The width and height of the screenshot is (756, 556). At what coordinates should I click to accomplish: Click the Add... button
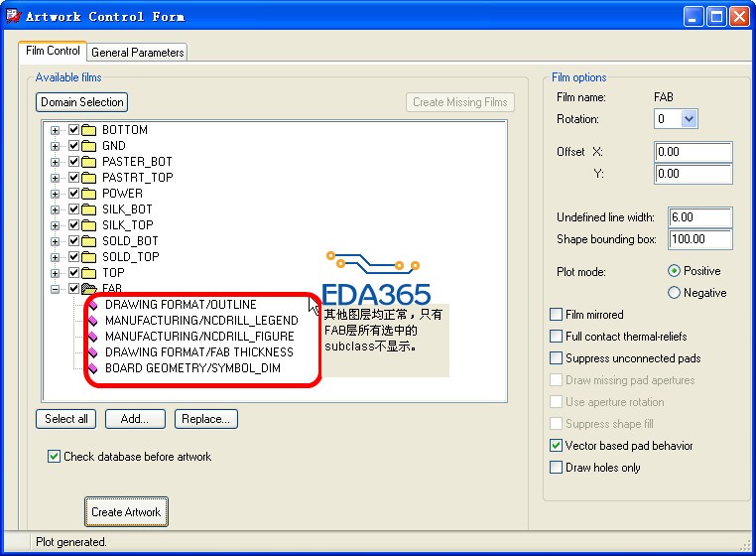[135, 419]
